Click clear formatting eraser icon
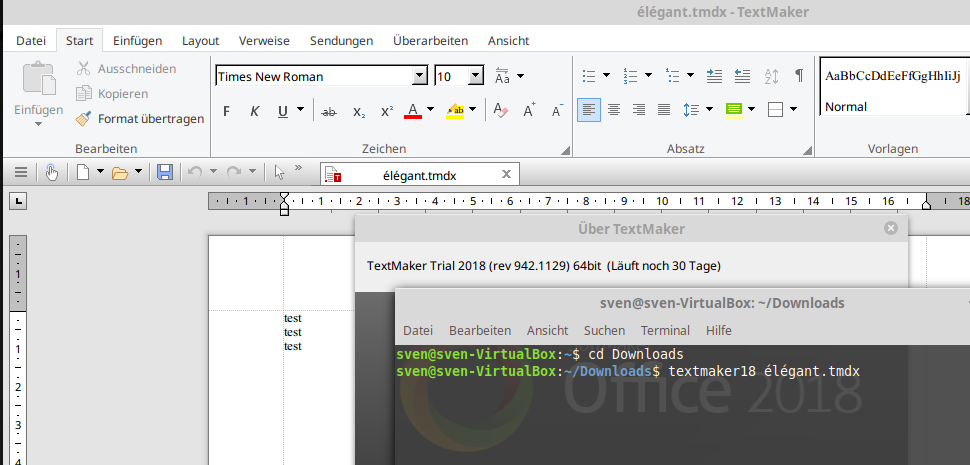 point(500,111)
